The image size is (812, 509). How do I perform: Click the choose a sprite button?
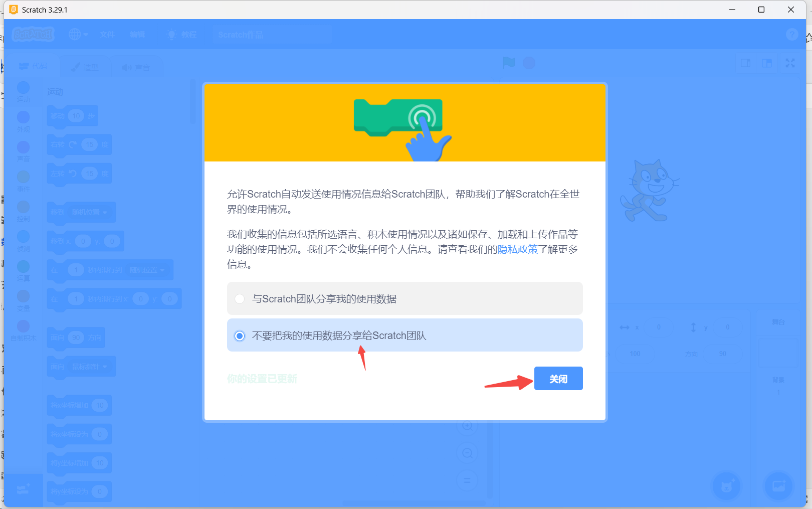point(727,486)
